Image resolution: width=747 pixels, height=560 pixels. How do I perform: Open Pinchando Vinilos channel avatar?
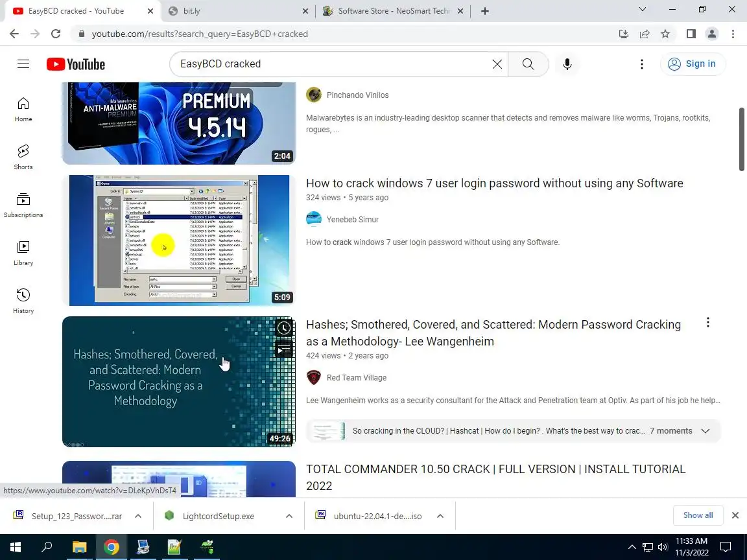[313, 95]
